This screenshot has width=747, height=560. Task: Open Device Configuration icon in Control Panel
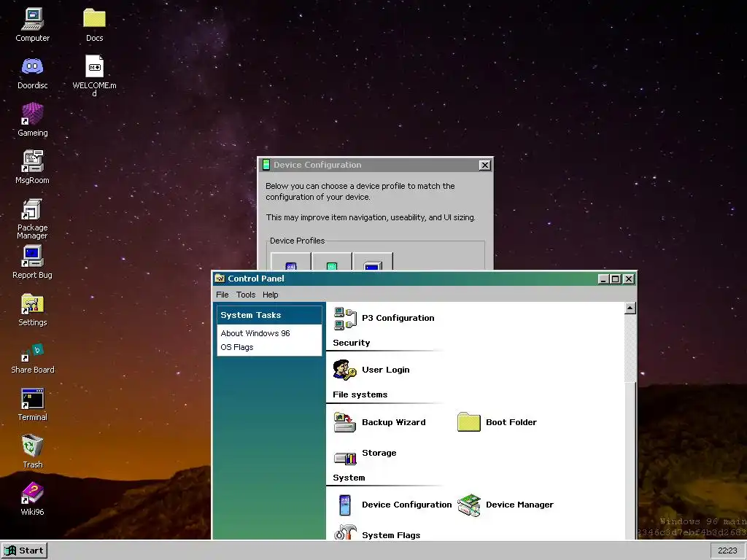(x=345, y=505)
